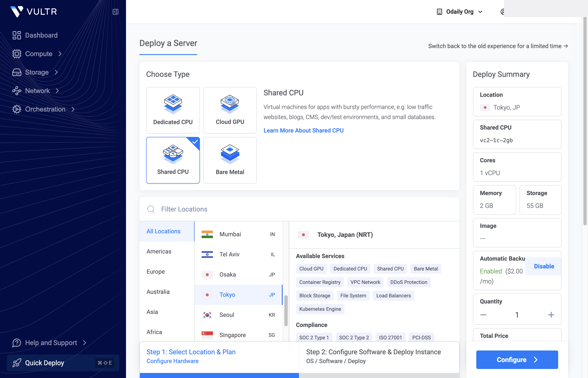Increase quantity with the plus stepper
The width and height of the screenshot is (588, 378).
coord(551,314)
